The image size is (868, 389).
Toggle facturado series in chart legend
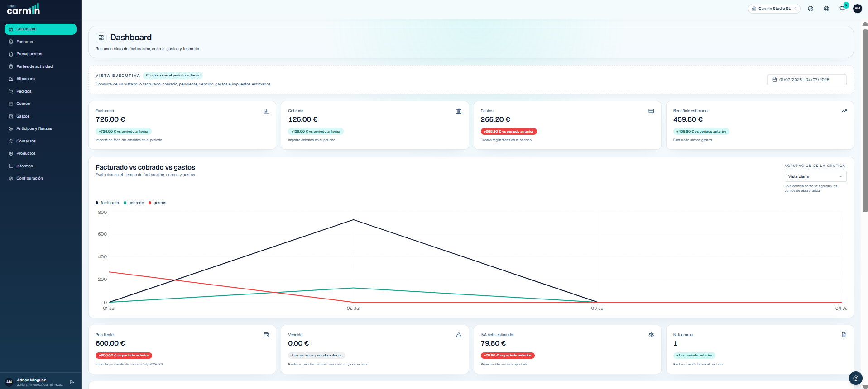107,203
